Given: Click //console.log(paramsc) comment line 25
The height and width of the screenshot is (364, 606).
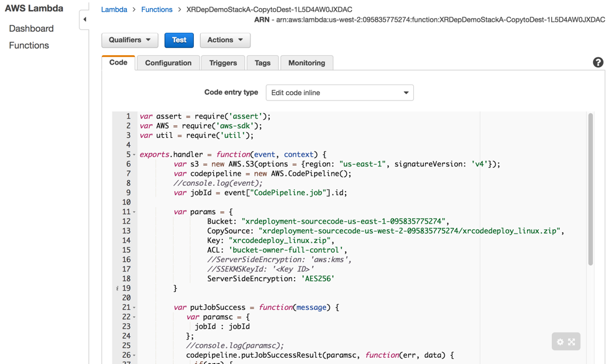Looking at the screenshot, I should 235,345.
